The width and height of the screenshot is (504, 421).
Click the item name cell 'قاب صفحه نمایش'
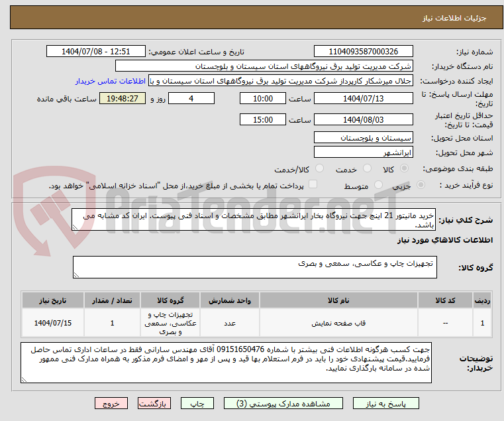(338, 323)
